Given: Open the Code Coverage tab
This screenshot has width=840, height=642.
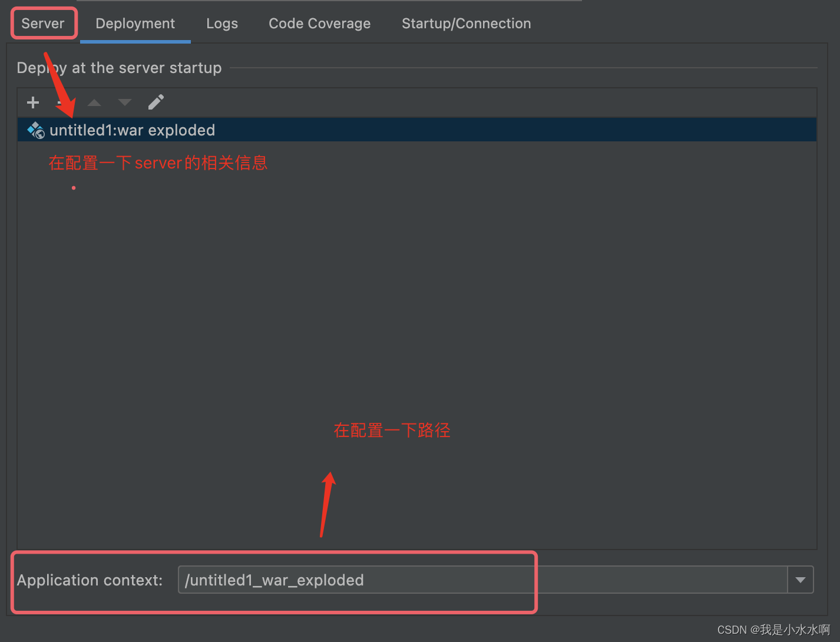Looking at the screenshot, I should click(320, 24).
